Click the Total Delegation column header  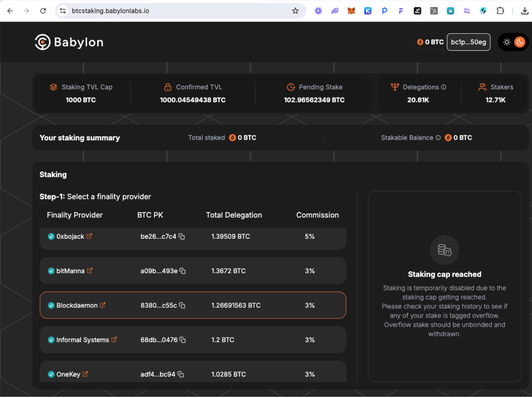click(234, 215)
